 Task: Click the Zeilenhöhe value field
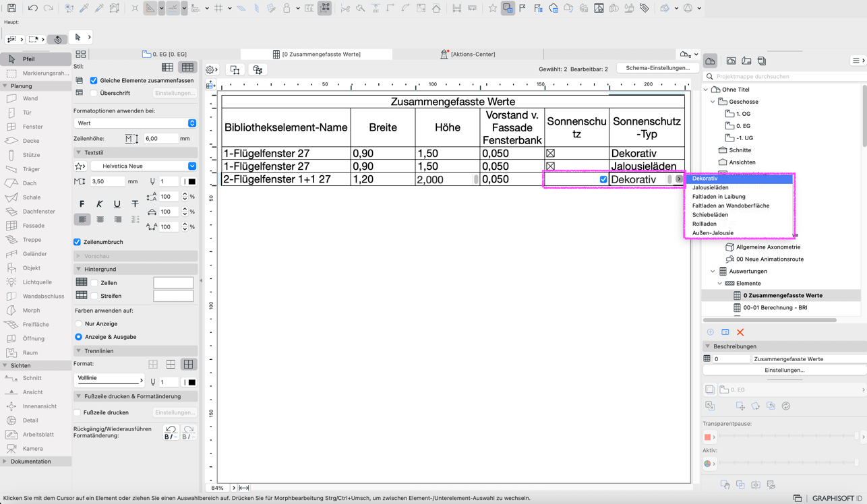pos(160,139)
